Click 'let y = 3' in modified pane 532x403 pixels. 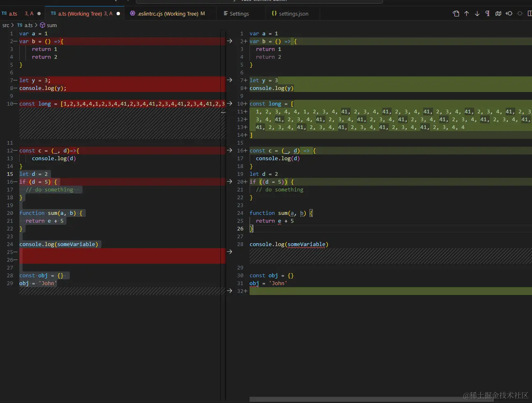[x=264, y=80]
